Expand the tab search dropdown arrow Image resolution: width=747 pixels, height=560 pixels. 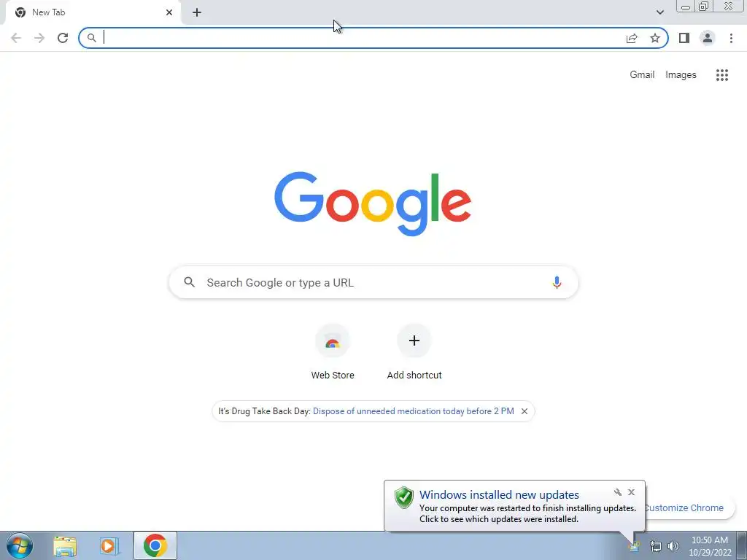click(x=659, y=12)
